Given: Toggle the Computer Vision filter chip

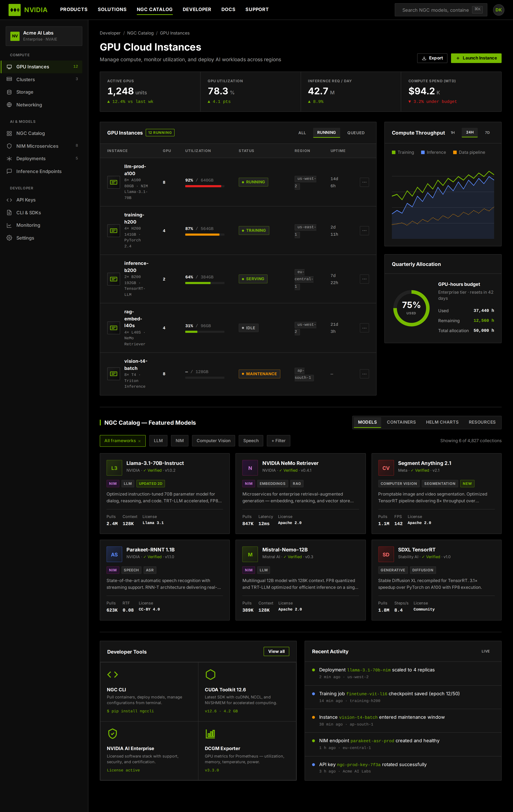Looking at the screenshot, I should (x=213, y=441).
